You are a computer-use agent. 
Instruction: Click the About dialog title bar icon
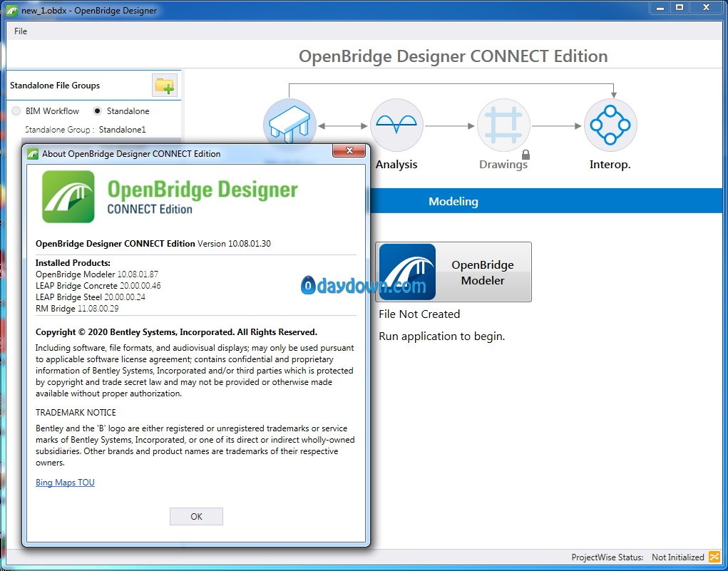click(33, 154)
